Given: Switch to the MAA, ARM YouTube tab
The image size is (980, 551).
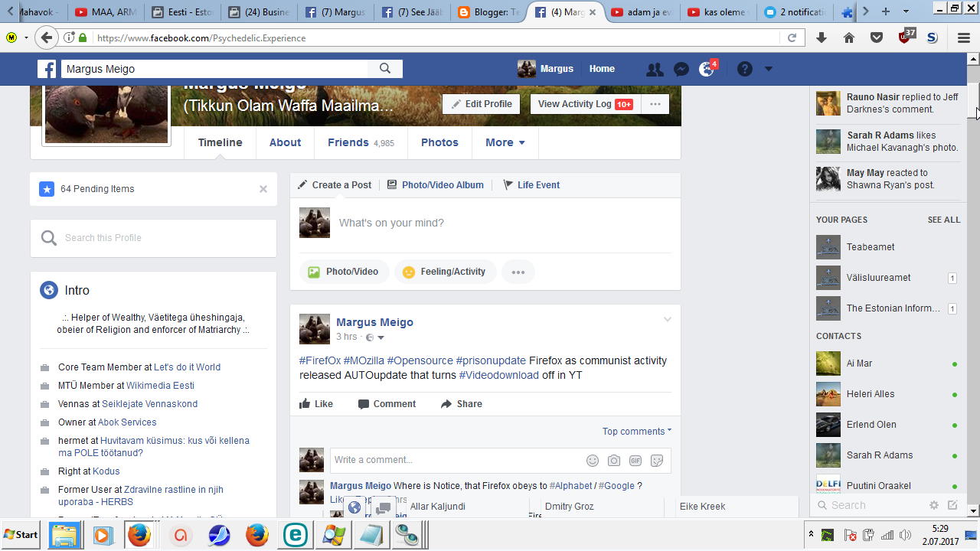Looking at the screenshot, I should 104,12.
